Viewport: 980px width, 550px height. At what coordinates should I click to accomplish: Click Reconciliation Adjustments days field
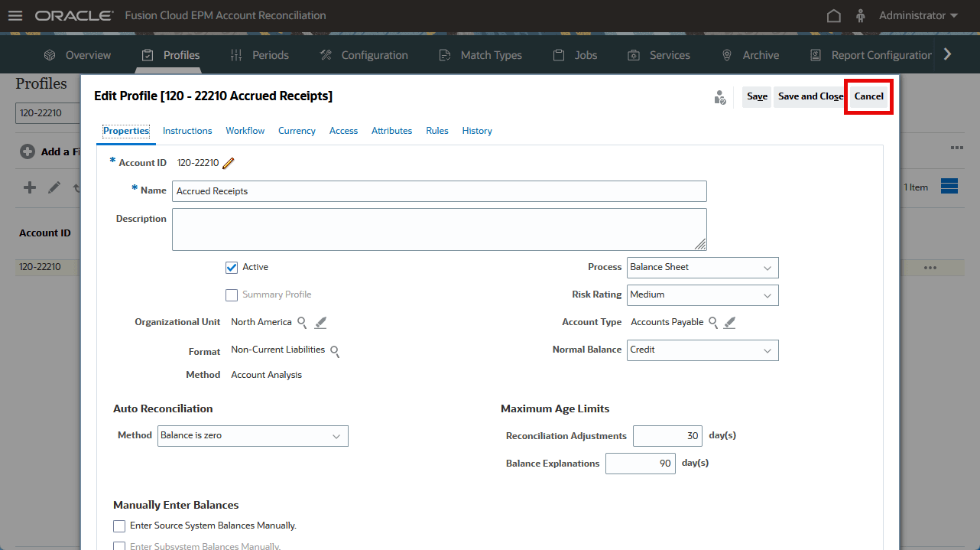click(667, 436)
